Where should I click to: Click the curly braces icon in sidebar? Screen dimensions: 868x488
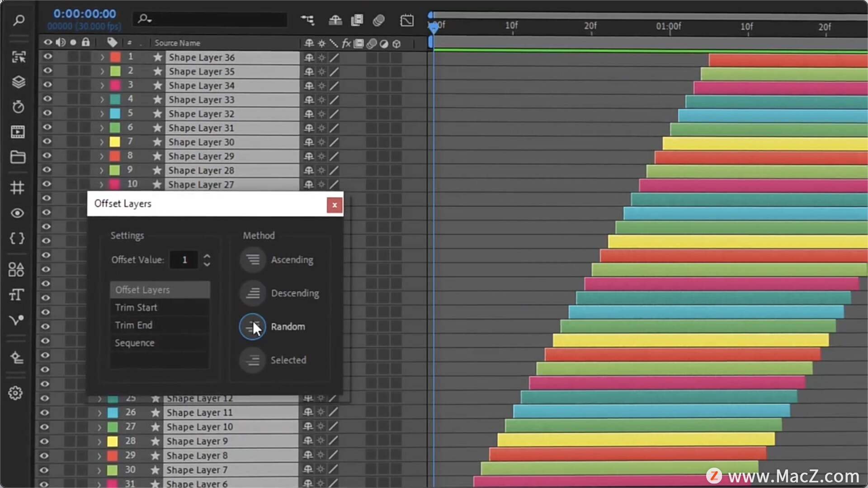[17, 238]
